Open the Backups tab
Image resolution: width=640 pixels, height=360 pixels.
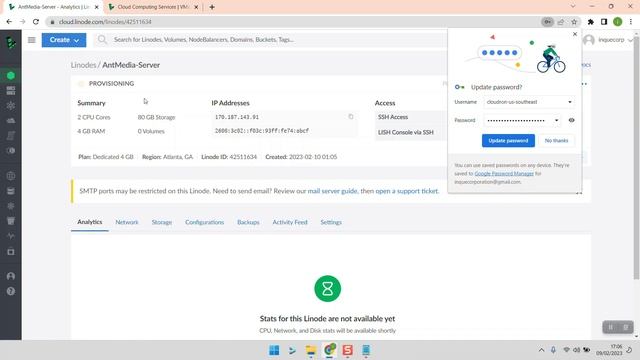pyautogui.click(x=248, y=222)
